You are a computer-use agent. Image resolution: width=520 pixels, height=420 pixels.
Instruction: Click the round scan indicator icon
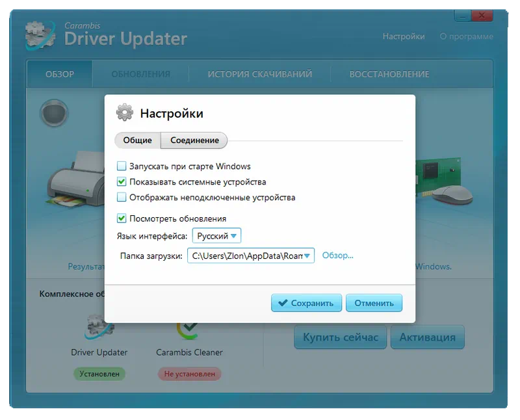pyautogui.click(x=54, y=113)
